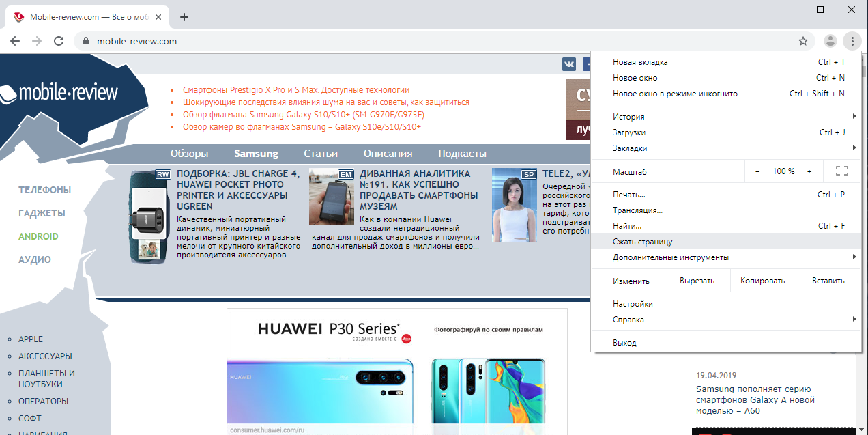Open the Обзоры navigation tab
The height and width of the screenshot is (435, 868).
click(190, 154)
